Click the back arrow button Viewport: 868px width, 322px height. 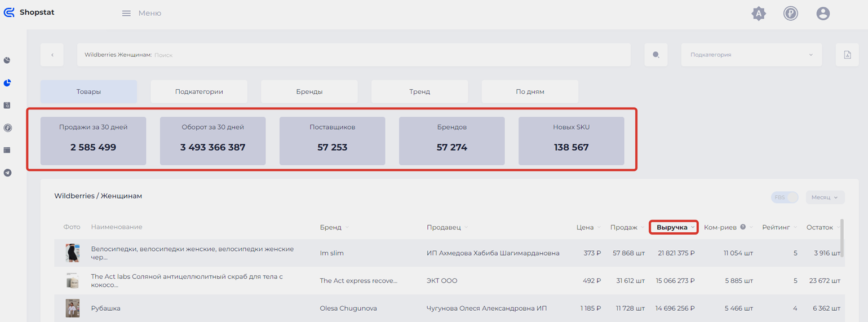click(x=52, y=55)
